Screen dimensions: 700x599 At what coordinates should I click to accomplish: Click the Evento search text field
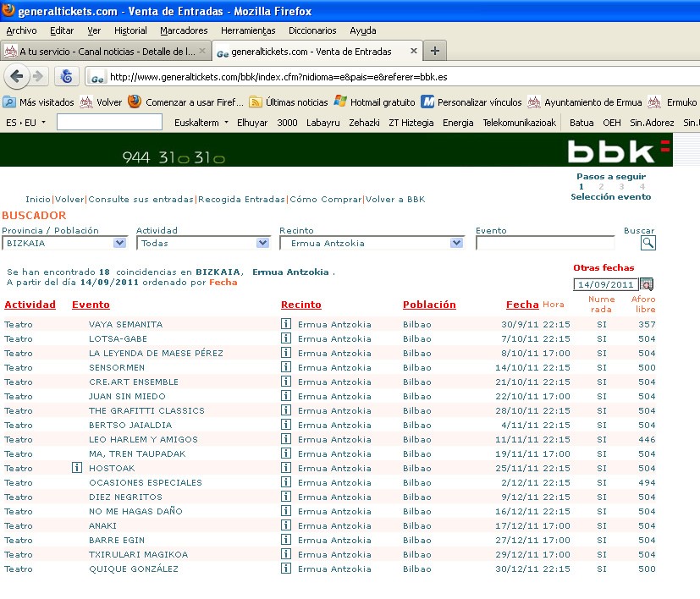pyautogui.click(x=544, y=243)
